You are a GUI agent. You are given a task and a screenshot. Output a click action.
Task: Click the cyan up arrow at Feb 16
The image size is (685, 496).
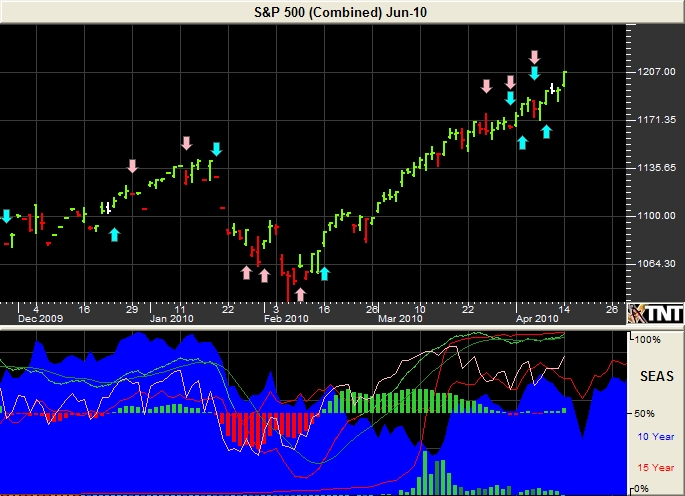click(324, 274)
